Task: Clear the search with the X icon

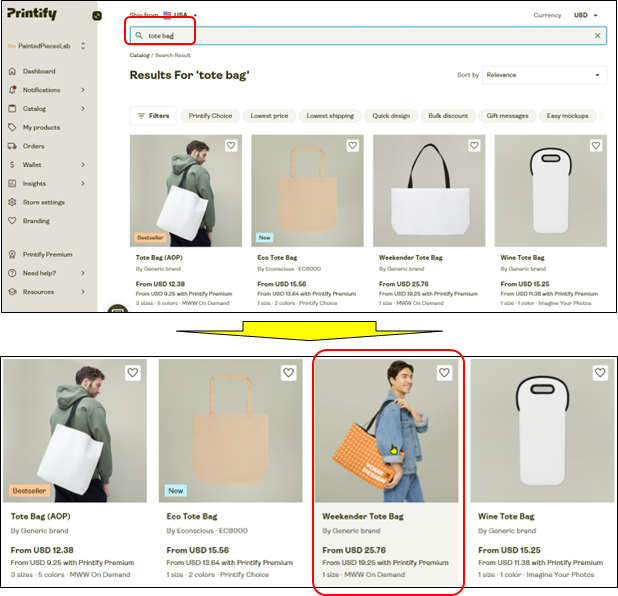Action: click(x=598, y=35)
